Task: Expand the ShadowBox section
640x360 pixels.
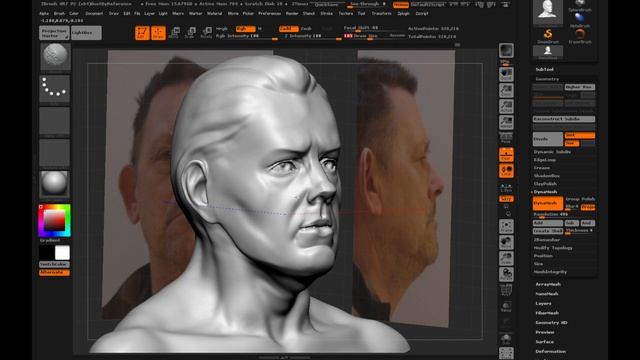Action: 547,176
